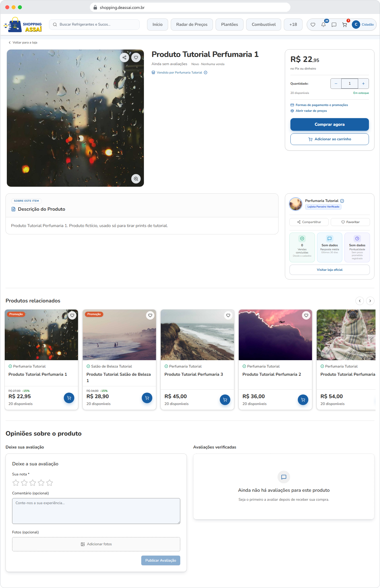Favorite the Salão de Beleza related card
This screenshot has height=588, width=380.
150,315
